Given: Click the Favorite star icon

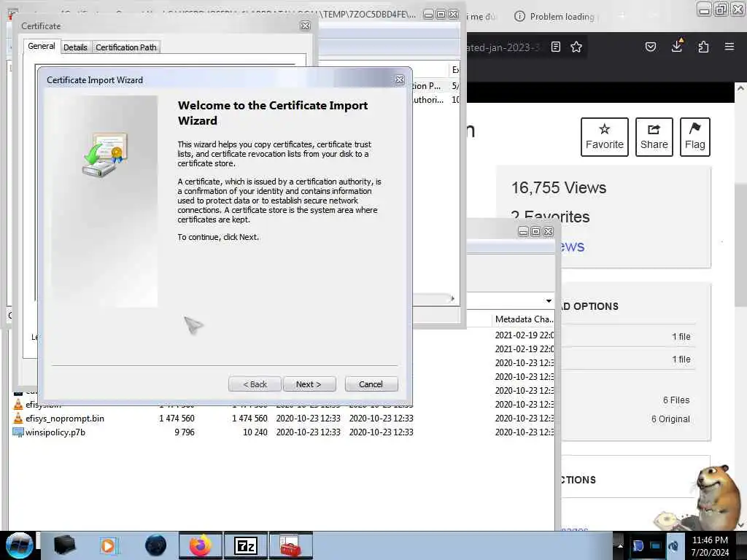Looking at the screenshot, I should 605,129.
